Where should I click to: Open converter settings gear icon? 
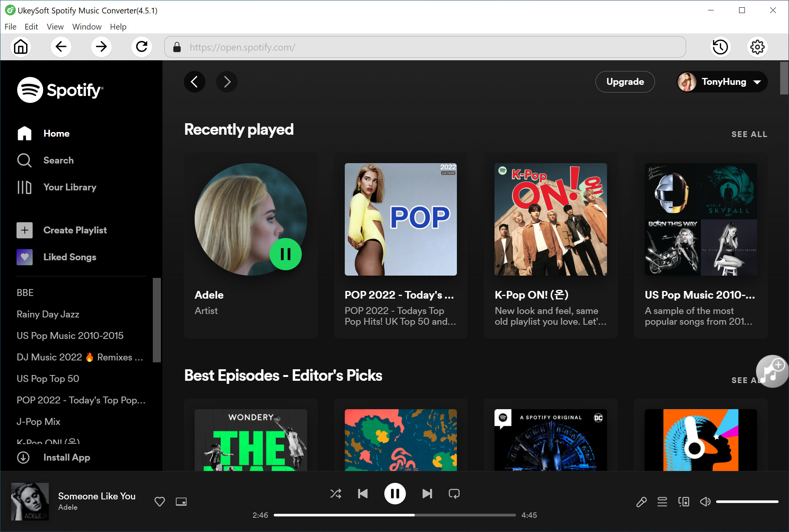click(757, 47)
